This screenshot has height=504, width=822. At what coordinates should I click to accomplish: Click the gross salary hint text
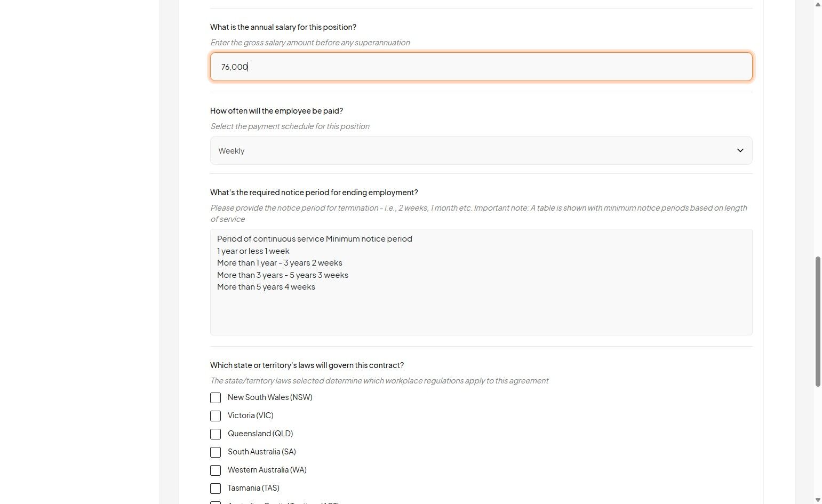click(x=310, y=43)
